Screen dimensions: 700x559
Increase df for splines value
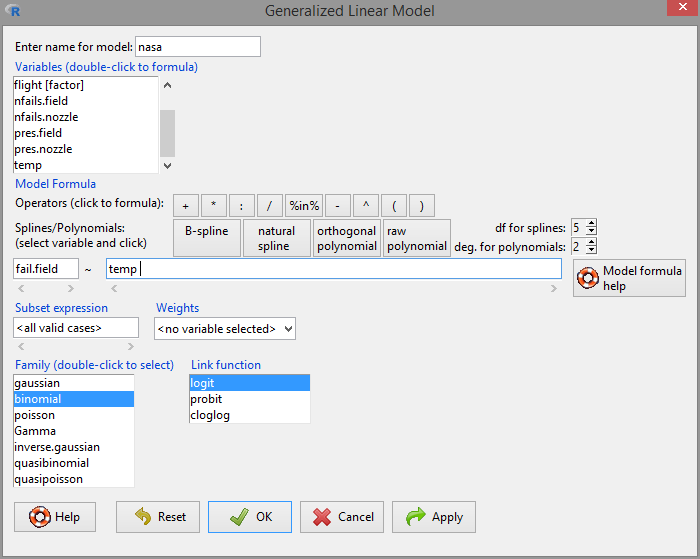pyautogui.click(x=591, y=223)
